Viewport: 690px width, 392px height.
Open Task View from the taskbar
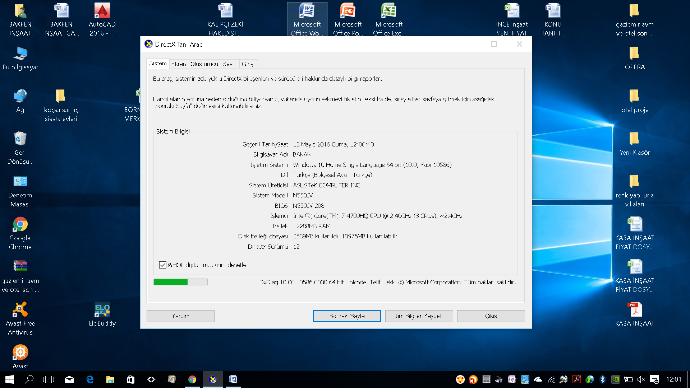[49, 379]
